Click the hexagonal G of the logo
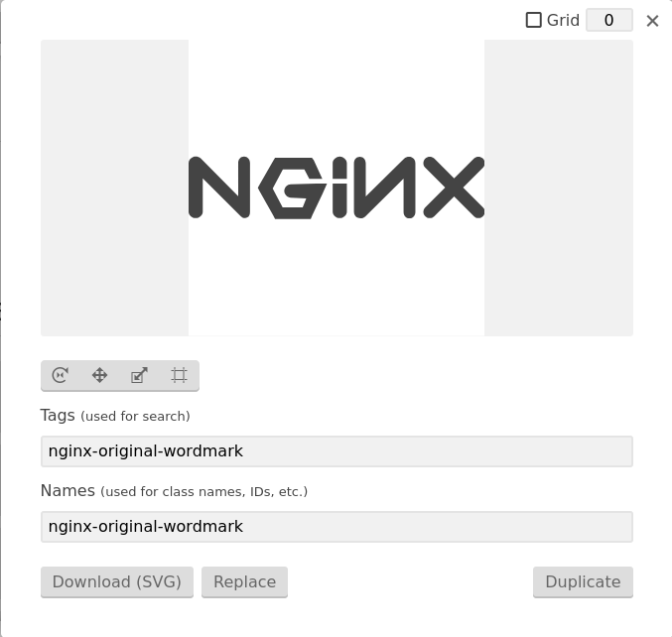Viewport: 672px width, 637px height. [292, 189]
